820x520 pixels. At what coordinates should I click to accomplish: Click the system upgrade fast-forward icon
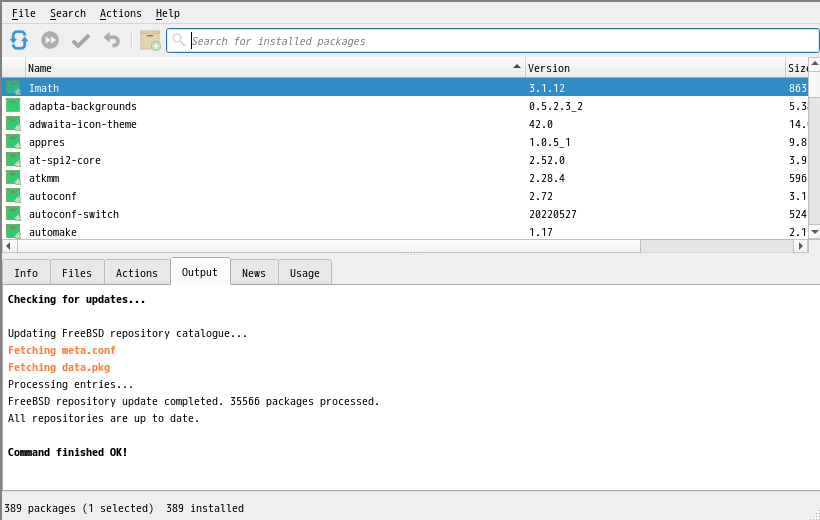(50, 40)
